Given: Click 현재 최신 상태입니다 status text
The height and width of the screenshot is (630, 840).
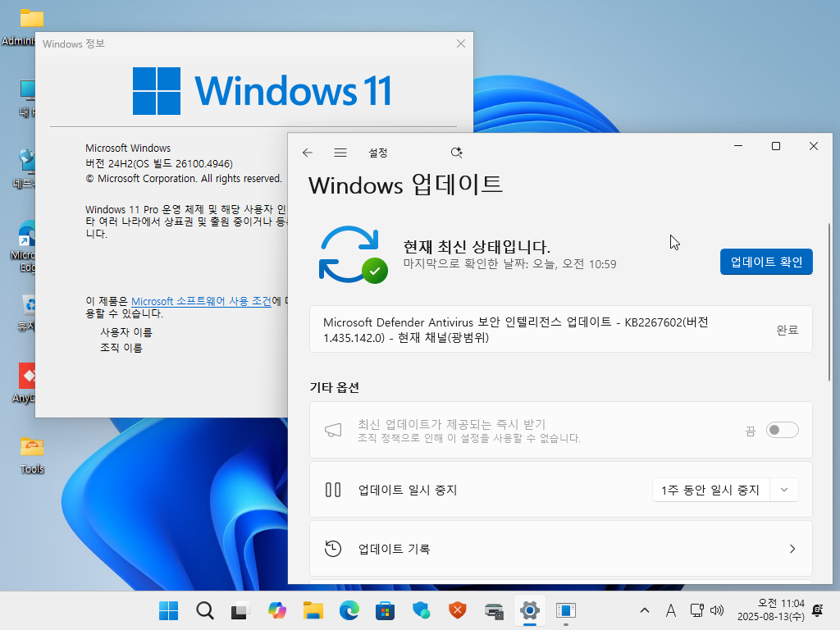Looking at the screenshot, I should pos(477,247).
